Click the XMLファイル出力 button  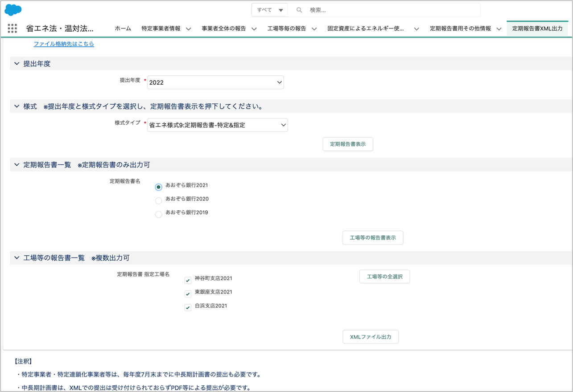pyautogui.click(x=371, y=337)
